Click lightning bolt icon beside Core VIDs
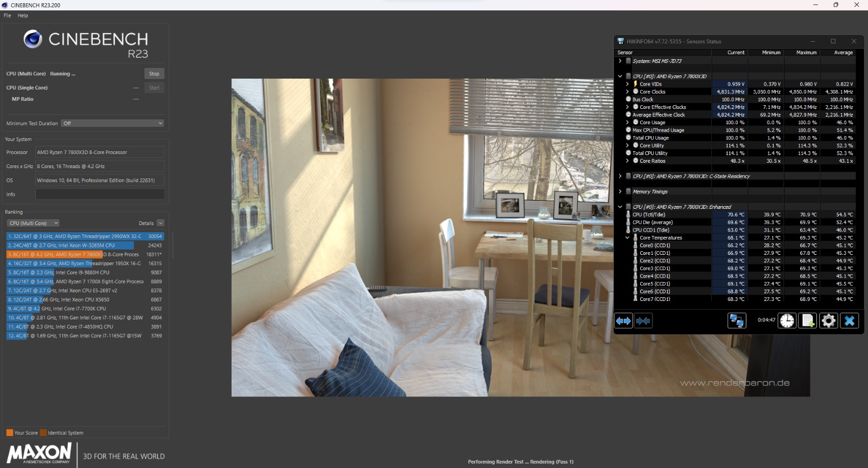The image size is (868, 468). click(x=635, y=84)
